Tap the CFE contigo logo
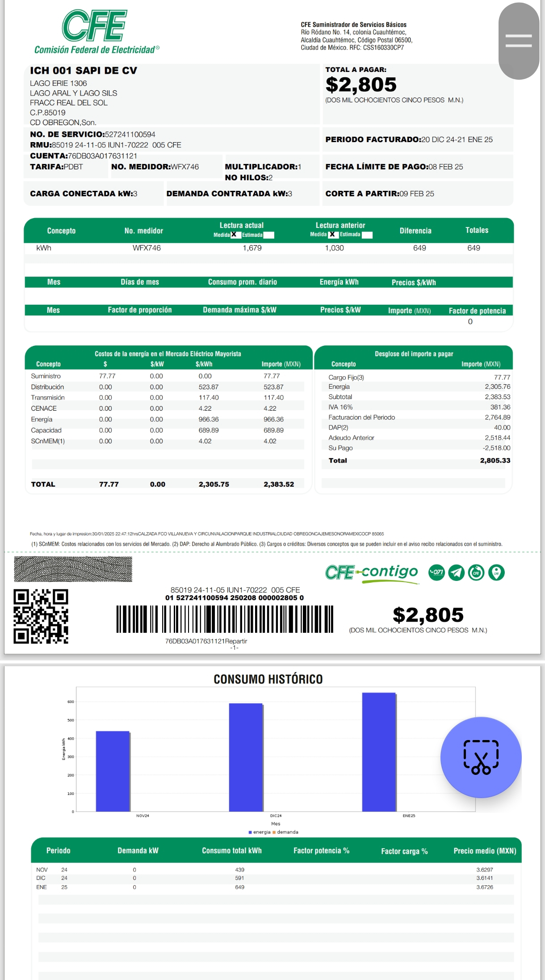The width and height of the screenshot is (545, 980). 372,572
